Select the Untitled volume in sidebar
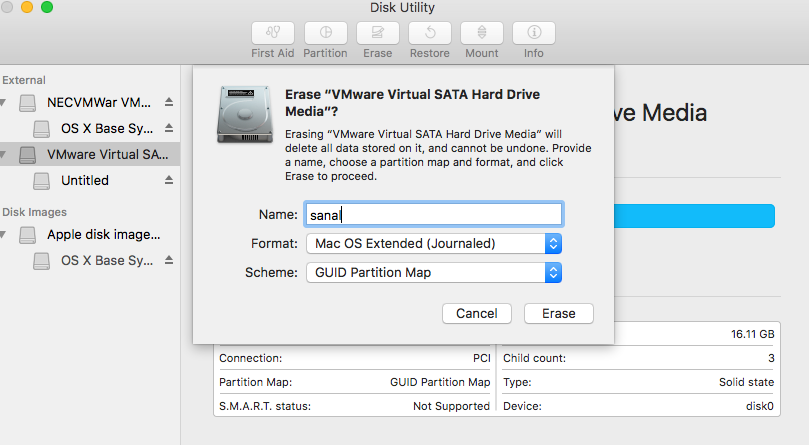This screenshot has height=445, width=809. (x=85, y=180)
